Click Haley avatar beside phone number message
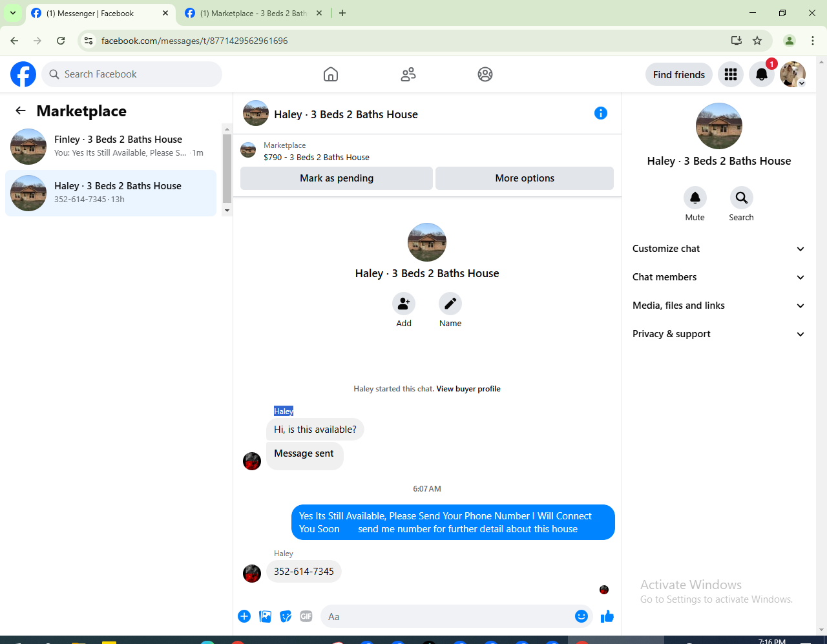Image resolution: width=827 pixels, height=644 pixels. point(252,573)
